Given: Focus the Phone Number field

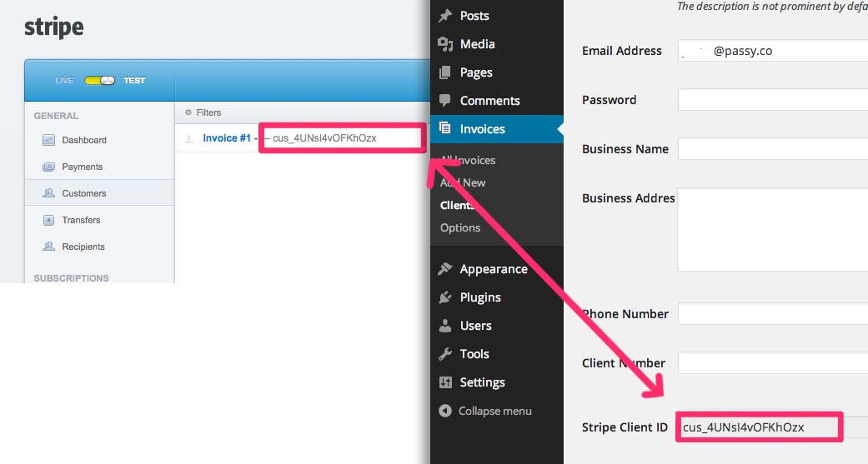Looking at the screenshot, I should tap(773, 314).
